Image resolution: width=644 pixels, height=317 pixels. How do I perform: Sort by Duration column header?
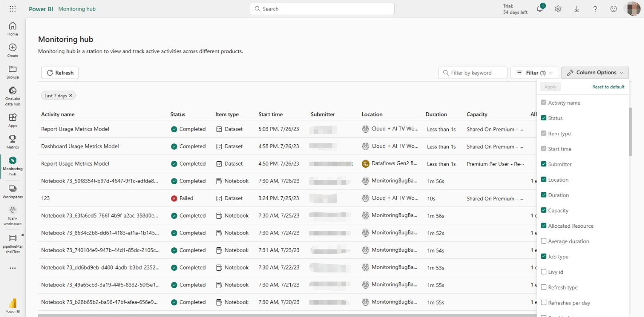[436, 115]
